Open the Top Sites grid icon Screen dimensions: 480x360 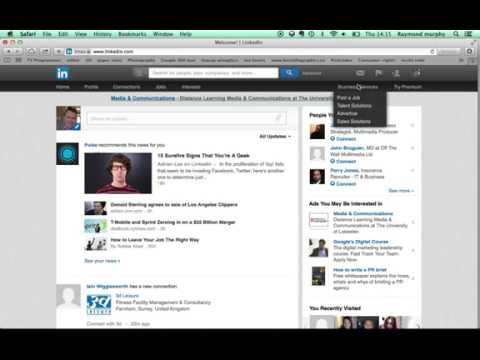click(x=19, y=60)
